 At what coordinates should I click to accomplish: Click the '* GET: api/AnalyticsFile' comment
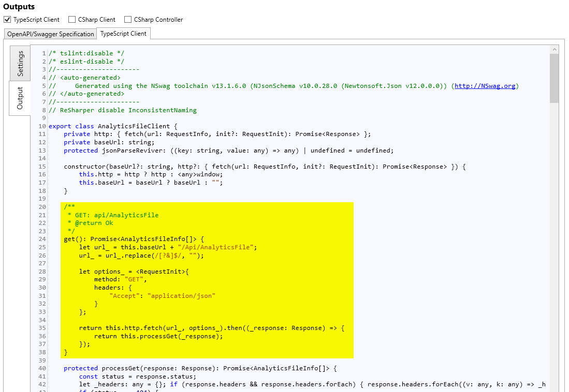113,215
